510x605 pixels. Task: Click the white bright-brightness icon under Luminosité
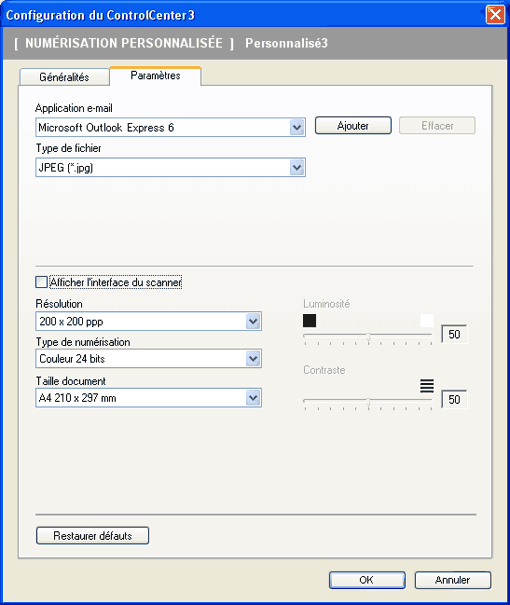pos(427,320)
